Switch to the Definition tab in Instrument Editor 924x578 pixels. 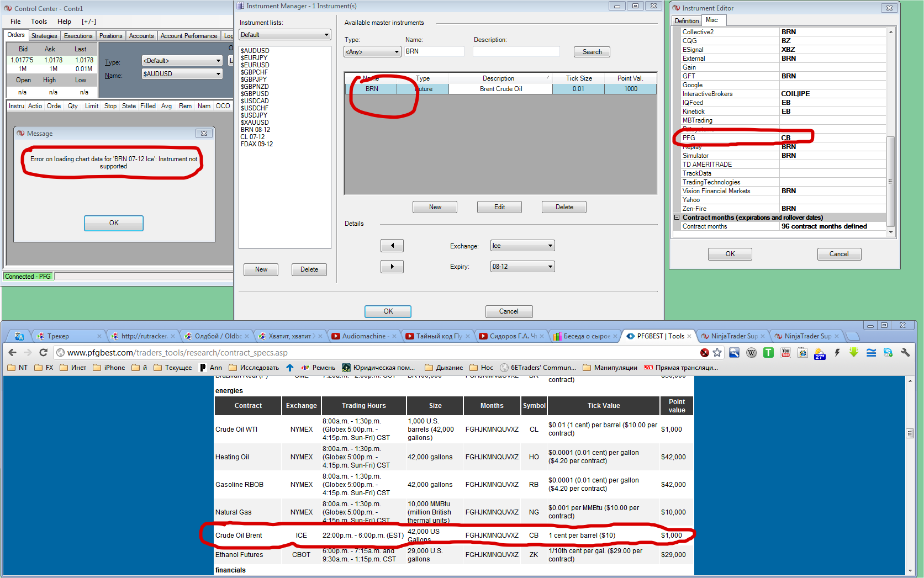pyautogui.click(x=687, y=21)
